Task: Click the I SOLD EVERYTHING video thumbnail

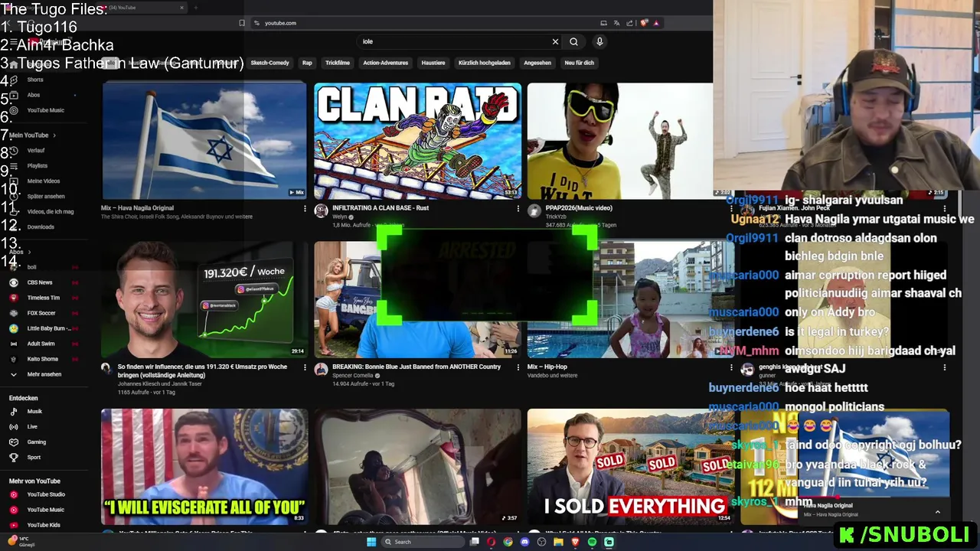Action: 630,467
